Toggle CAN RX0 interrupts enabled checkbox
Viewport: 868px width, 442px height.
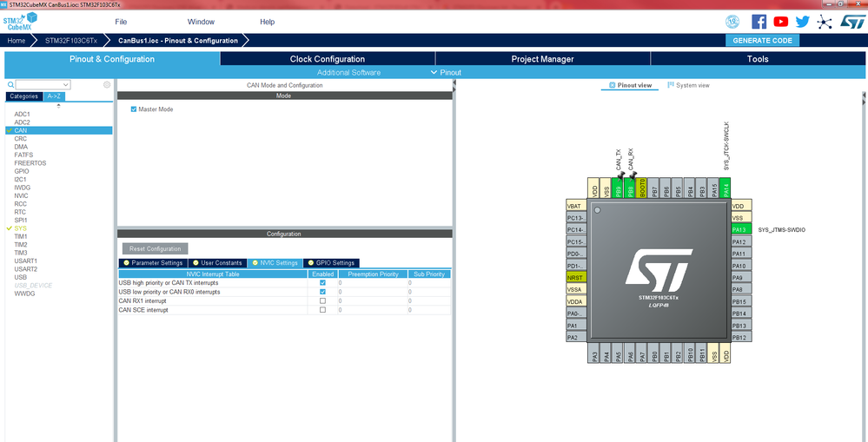click(x=322, y=292)
